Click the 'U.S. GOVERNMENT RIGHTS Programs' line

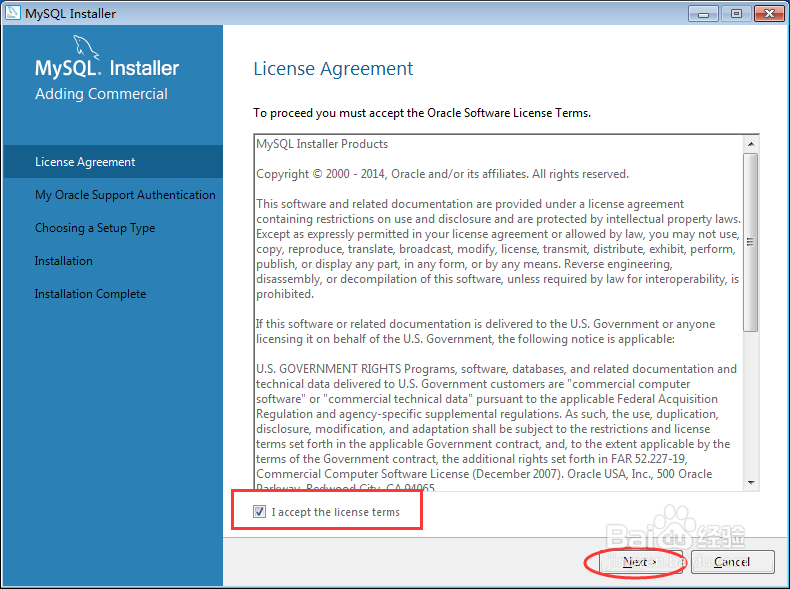coord(496,369)
